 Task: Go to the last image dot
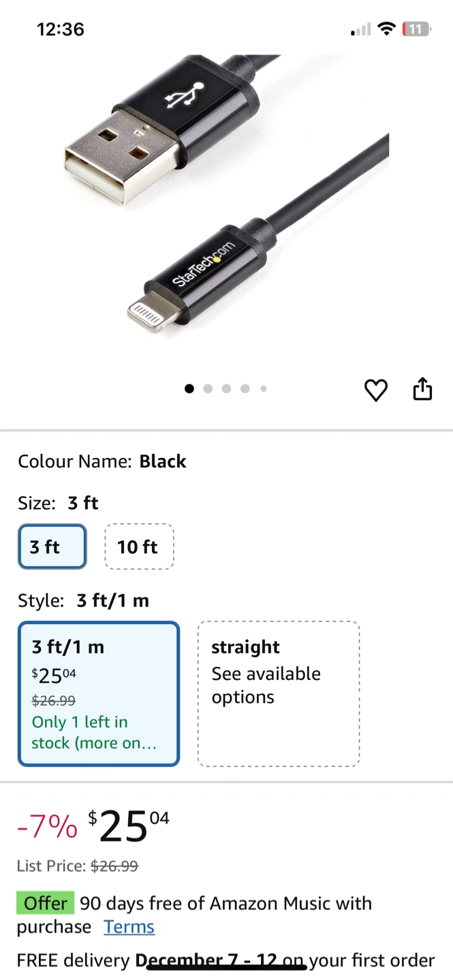(x=264, y=389)
